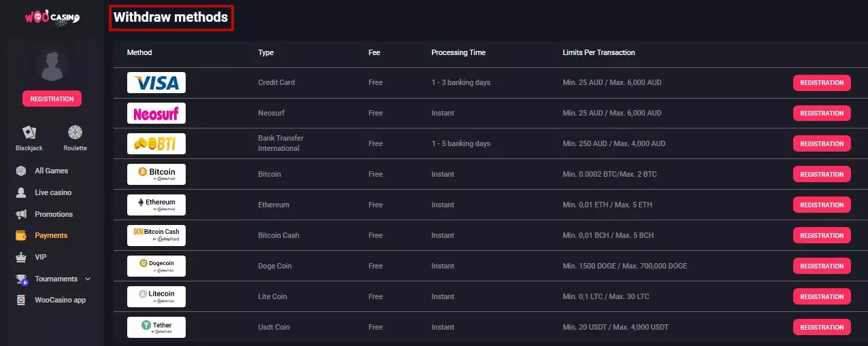Image resolution: width=868 pixels, height=346 pixels.
Task: Click the Usdt Coin type cell
Action: [274, 327]
